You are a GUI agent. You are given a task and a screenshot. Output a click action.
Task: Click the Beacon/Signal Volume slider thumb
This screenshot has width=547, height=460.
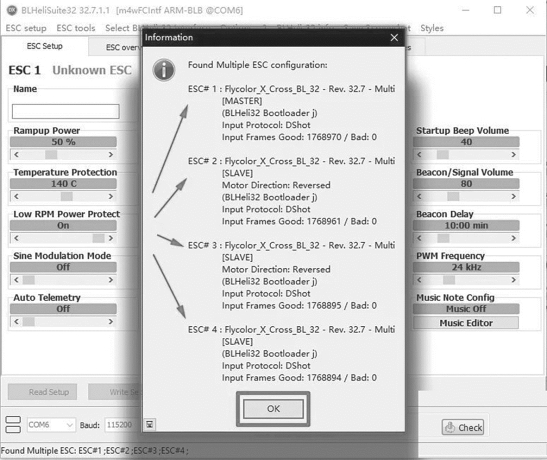453,196
